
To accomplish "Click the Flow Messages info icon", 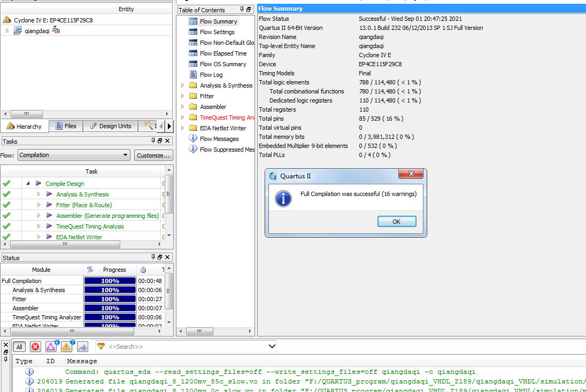I will [193, 139].
